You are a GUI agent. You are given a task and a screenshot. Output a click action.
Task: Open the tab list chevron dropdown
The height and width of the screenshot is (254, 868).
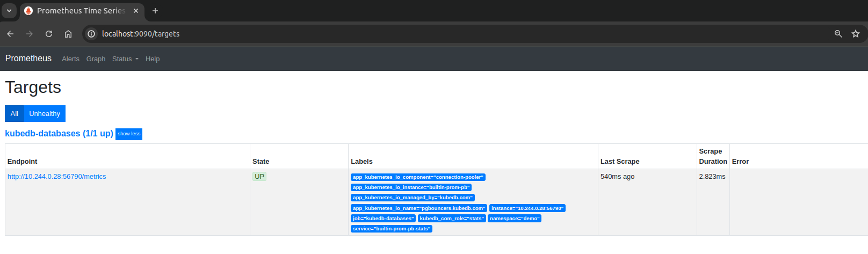point(9,11)
